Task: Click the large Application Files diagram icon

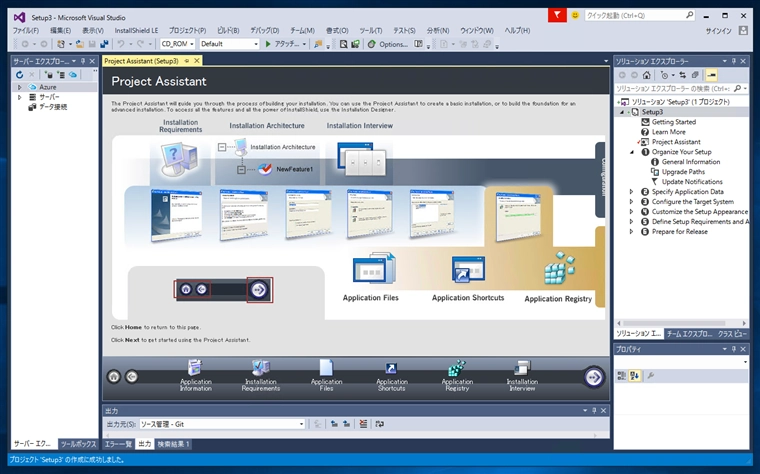Action: [374, 268]
